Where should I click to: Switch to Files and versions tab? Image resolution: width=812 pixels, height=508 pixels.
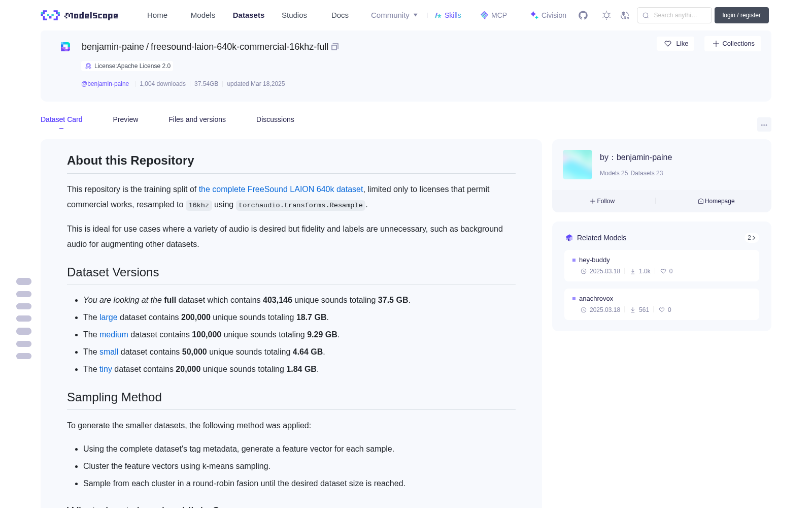197,119
